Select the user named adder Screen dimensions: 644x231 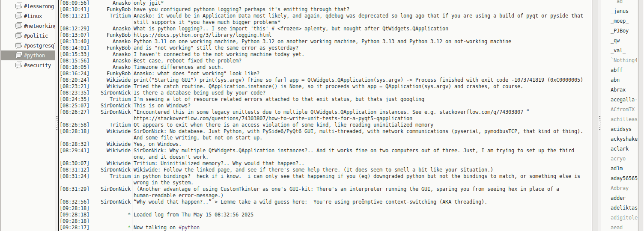pos(618,198)
